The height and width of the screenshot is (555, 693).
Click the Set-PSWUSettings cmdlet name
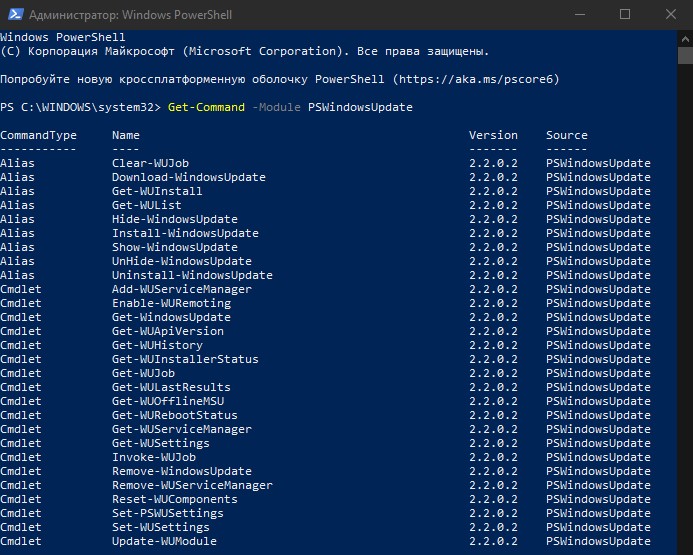pyautogui.click(x=168, y=513)
